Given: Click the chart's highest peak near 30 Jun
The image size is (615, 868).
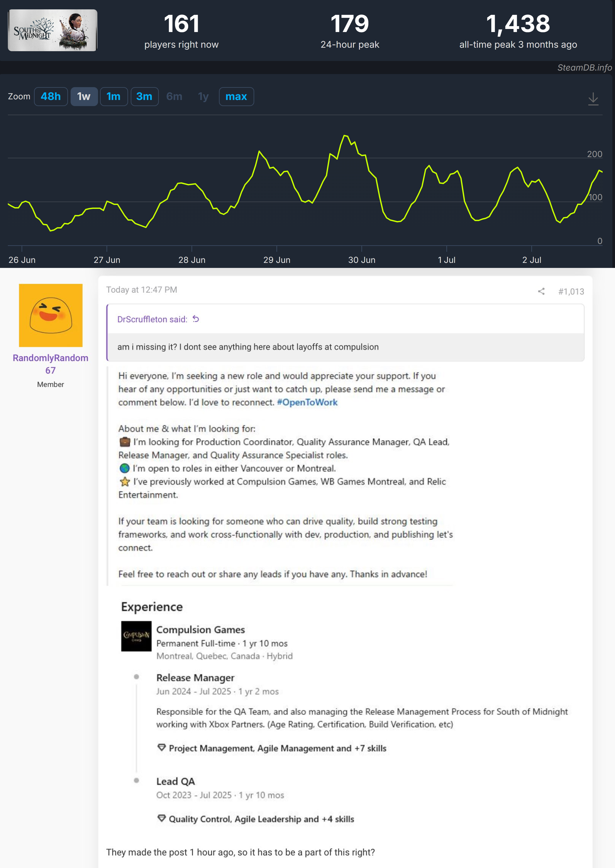Looking at the screenshot, I should (345, 135).
